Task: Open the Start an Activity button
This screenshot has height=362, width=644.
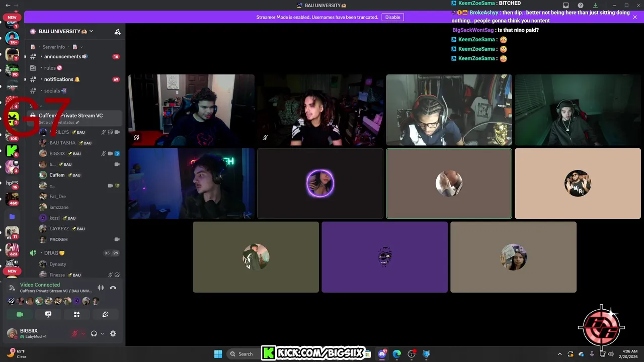Action: (x=76, y=314)
